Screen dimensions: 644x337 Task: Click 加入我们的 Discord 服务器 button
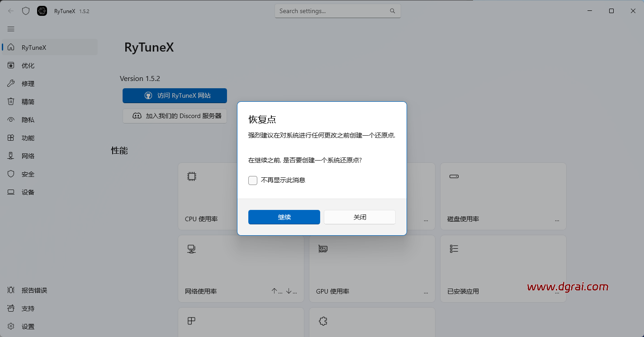click(x=175, y=116)
